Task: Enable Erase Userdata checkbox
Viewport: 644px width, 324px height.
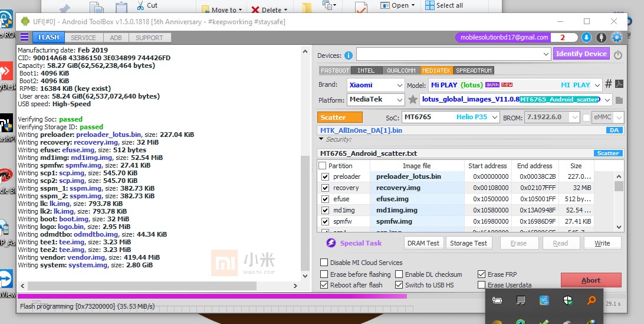Action: pos(481,285)
